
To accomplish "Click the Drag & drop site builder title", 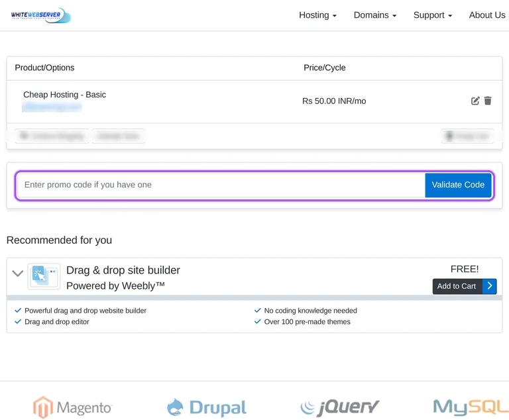I will pos(123,270).
